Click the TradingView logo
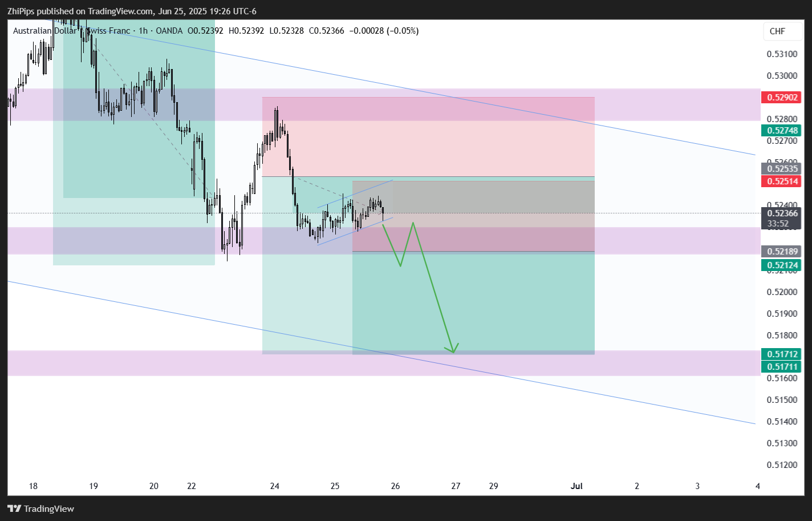Screen dimensions: 812x521 pyautogui.click(x=41, y=508)
